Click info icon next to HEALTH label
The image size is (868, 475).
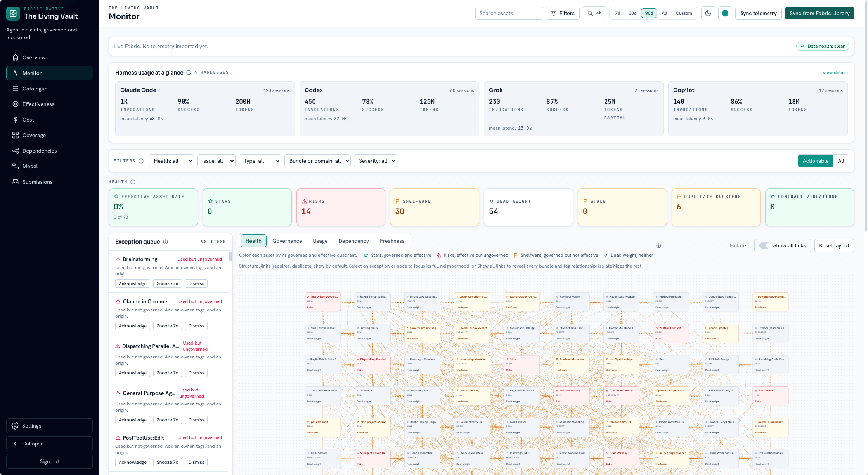(133, 182)
